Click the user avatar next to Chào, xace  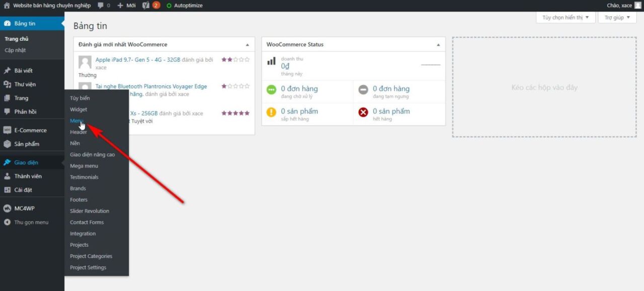[x=637, y=6]
